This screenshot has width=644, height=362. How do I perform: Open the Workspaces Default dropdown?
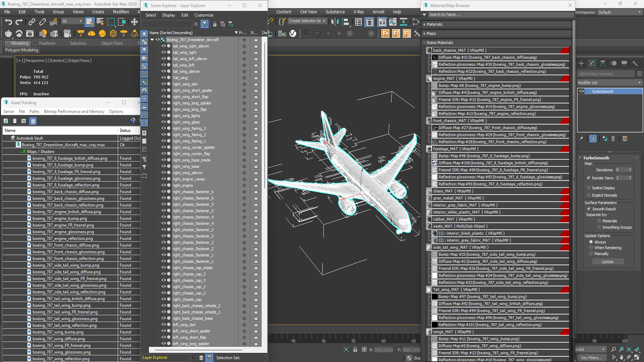(x=620, y=12)
